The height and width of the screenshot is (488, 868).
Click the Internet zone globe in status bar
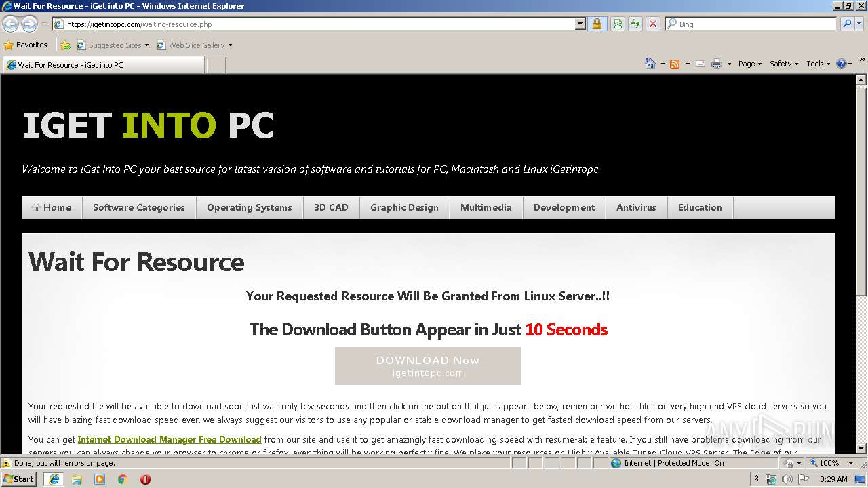pos(616,463)
